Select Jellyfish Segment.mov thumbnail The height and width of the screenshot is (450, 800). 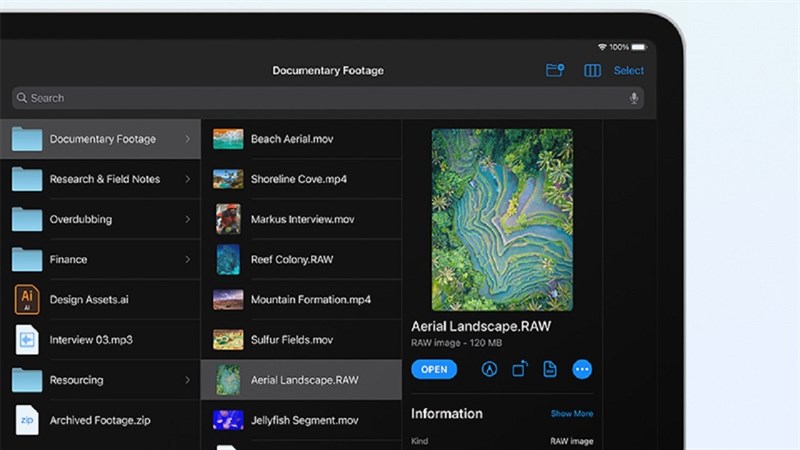click(228, 420)
